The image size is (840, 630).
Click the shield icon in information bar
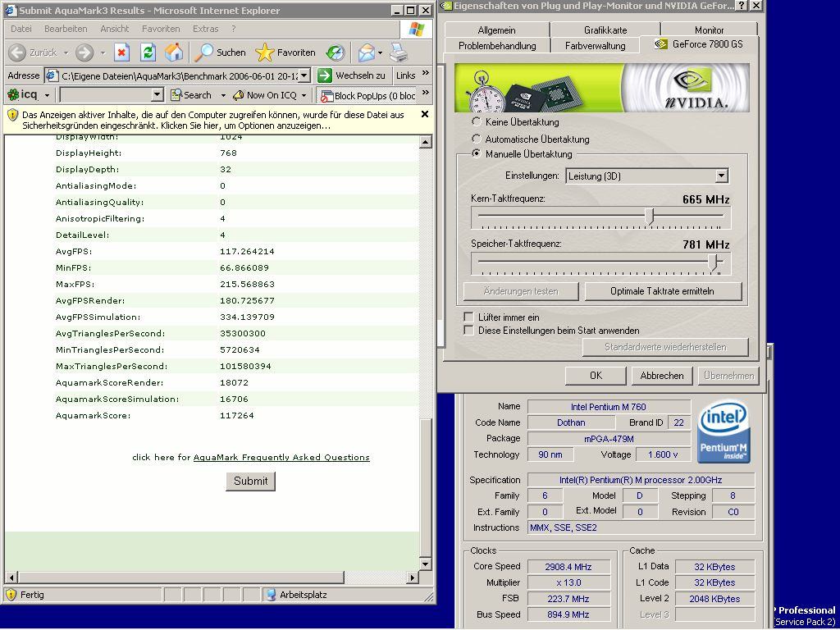(x=13, y=115)
